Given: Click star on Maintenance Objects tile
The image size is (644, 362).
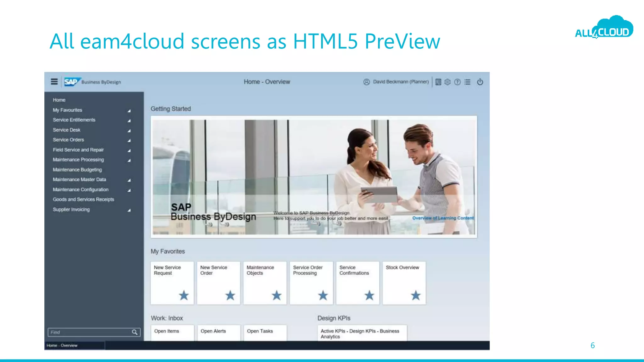Looking at the screenshot, I should click(x=277, y=295).
